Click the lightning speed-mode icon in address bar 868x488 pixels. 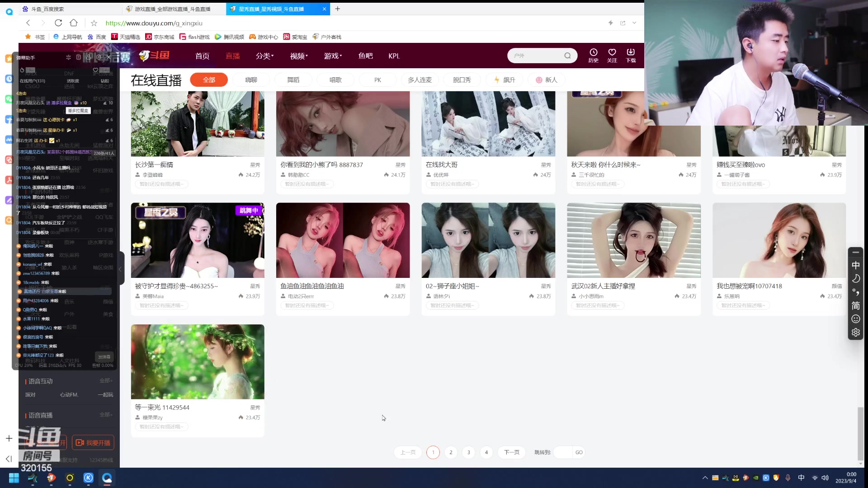click(611, 23)
